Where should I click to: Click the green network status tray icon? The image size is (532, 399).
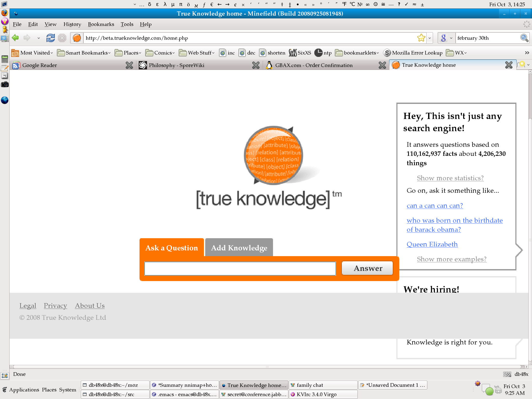point(489,391)
